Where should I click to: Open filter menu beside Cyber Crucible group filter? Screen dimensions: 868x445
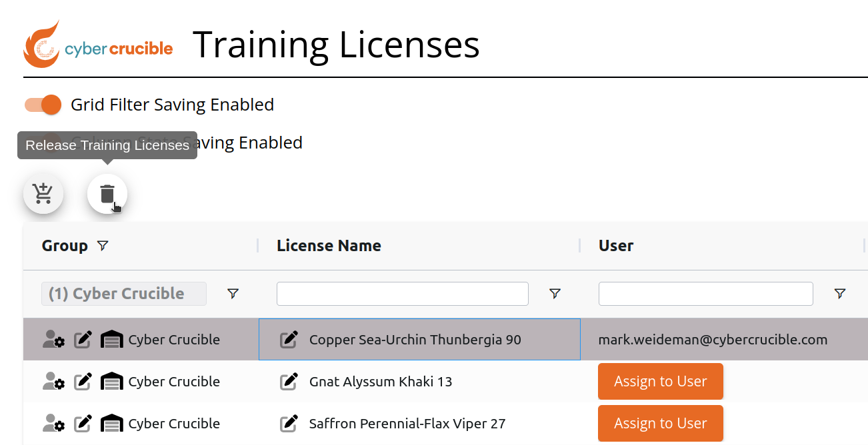233,293
